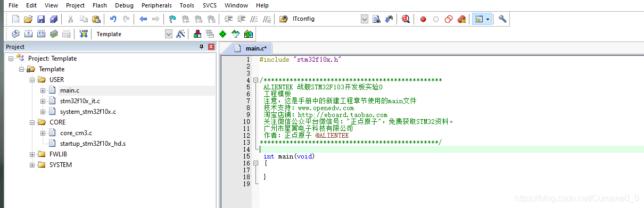The image size is (644, 208).
Task: Close the Project panel
Action: point(211,47)
